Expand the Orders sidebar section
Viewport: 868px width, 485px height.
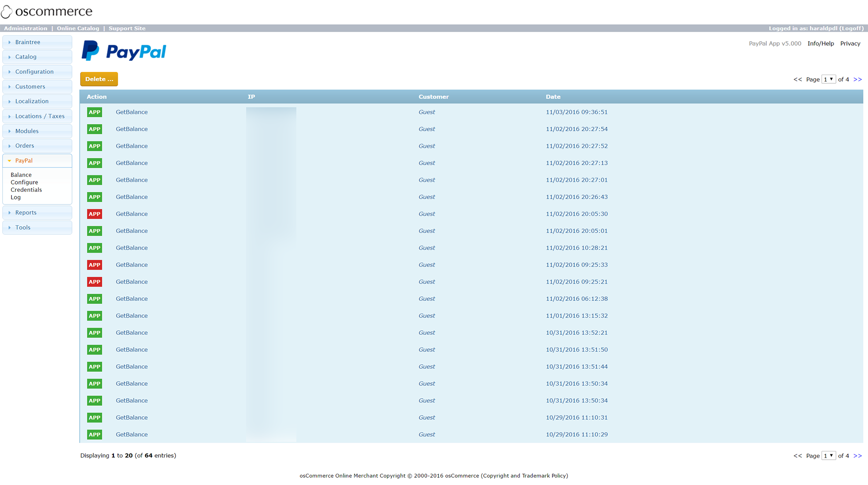37,146
